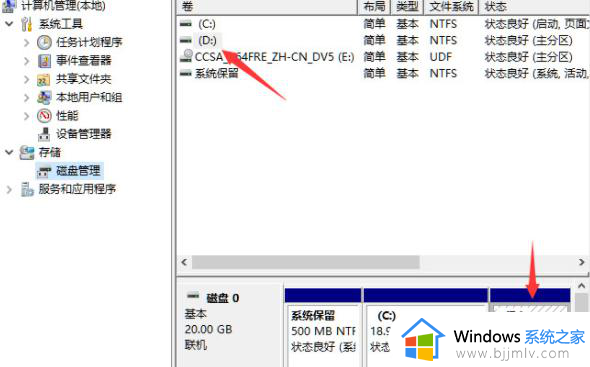Viewport: 590px width, 367px height.
Task: Click the (D:) drive icon
Action: (186, 40)
